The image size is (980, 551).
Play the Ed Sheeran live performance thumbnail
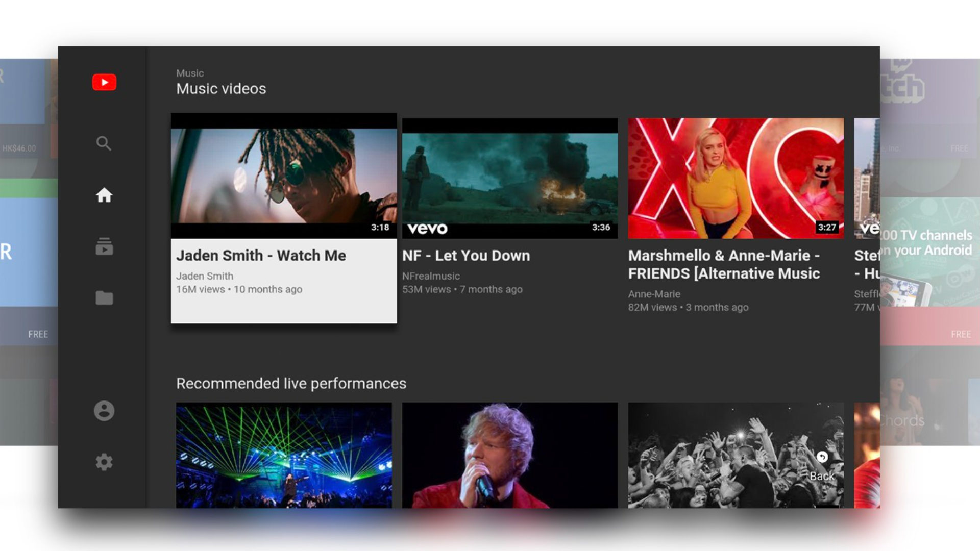[509, 455]
